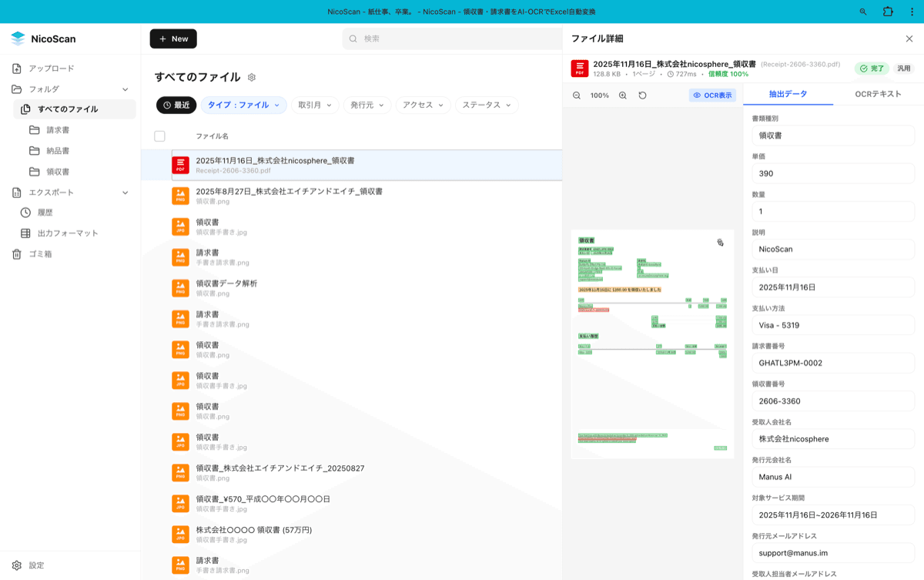Open the 発行元 filter dropdown
Viewport: 924px width, 580px height.
pyautogui.click(x=367, y=105)
